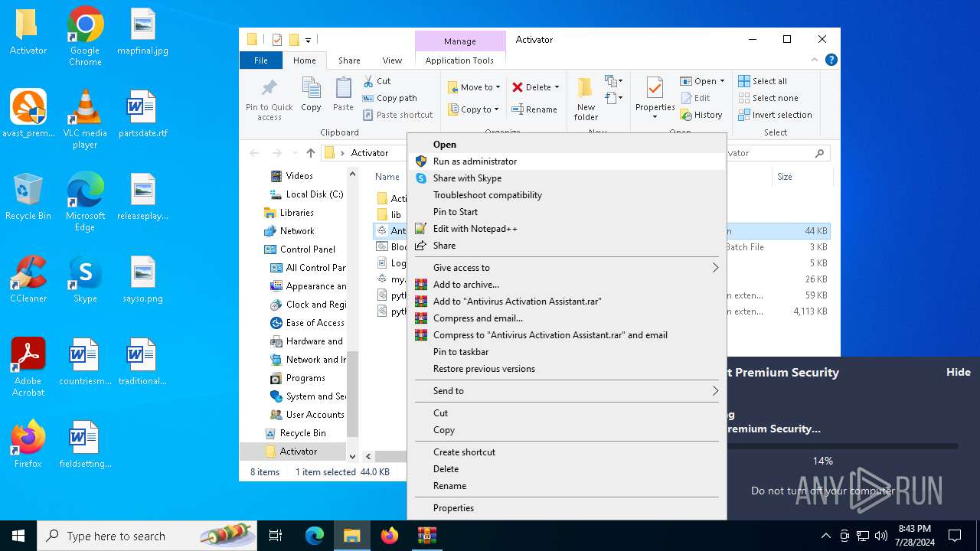
Task: Click Add to archive... entry
Action: pos(567,285)
